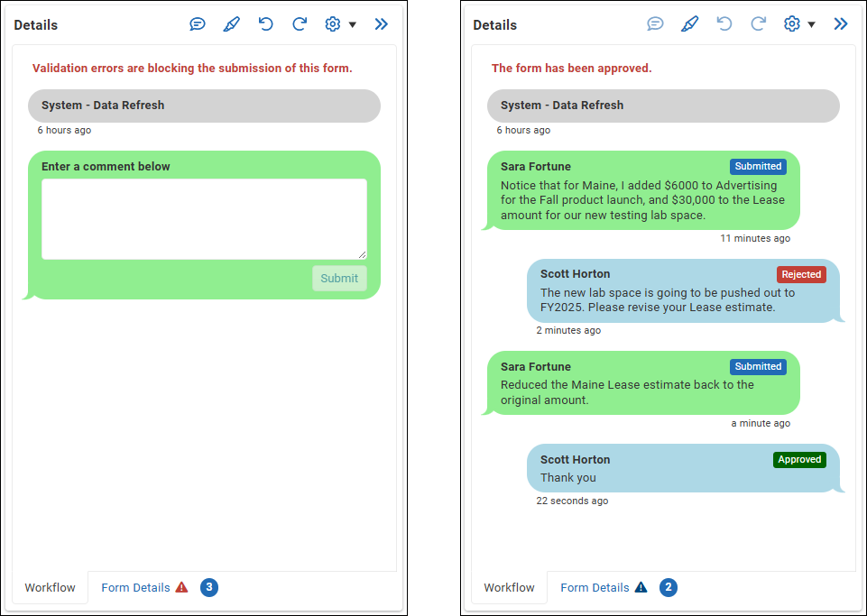Image resolution: width=867 pixels, height=616 pixels.
Task: Open the gear settings dropdown in right panel
Action: pos(799,24)
